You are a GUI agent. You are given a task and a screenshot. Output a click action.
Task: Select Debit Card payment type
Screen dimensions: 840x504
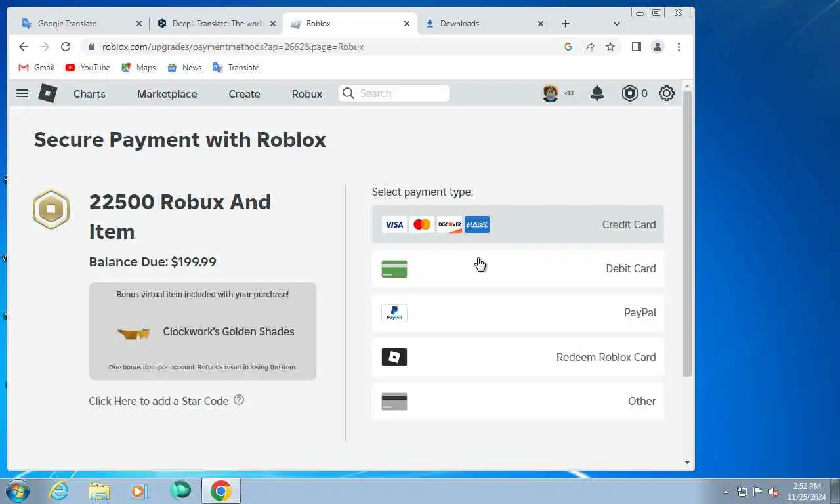click(518, 268)
